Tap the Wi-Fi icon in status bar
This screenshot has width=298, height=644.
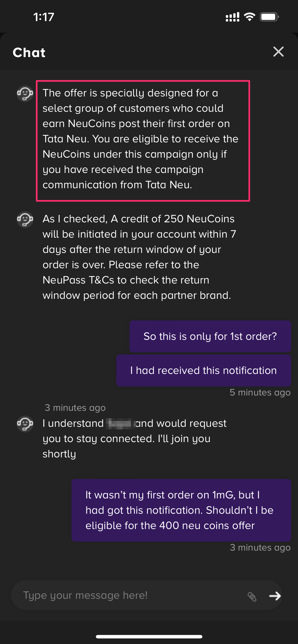[249, 17]
